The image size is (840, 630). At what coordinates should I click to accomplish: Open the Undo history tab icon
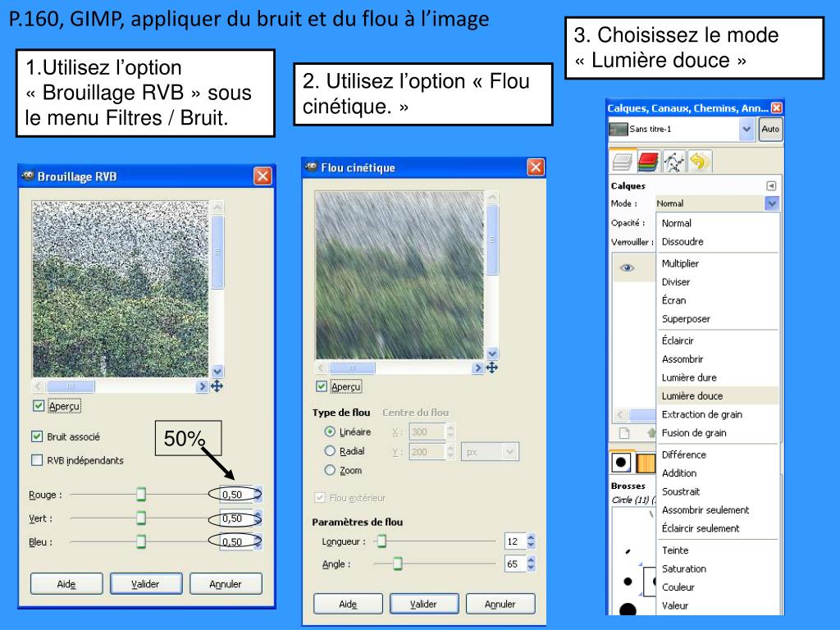tap(700, 161)
